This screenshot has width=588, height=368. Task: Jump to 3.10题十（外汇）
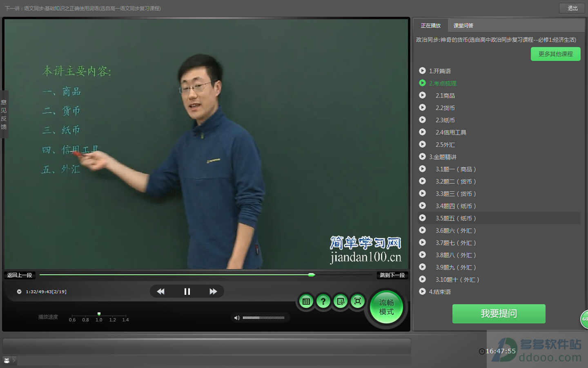click(457, 280)
